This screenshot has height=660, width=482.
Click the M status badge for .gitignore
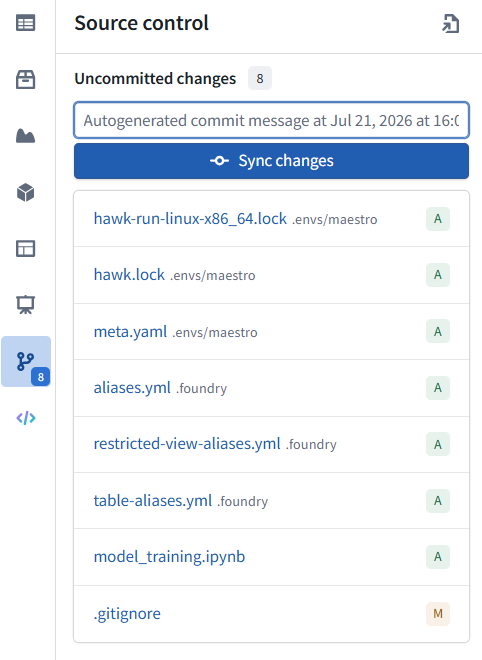(x=438, y=614)
